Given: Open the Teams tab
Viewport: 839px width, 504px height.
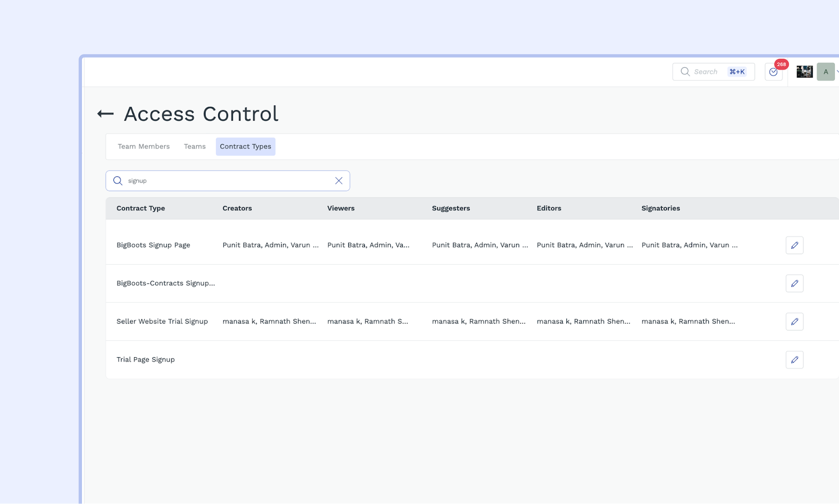Looking at the screenshot, I should (x=195, y=147).
